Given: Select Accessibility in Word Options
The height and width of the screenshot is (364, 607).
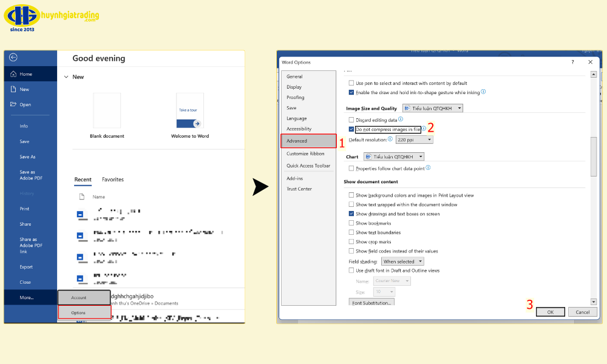Looking at the screenshot, I should [x=299, y=129].
